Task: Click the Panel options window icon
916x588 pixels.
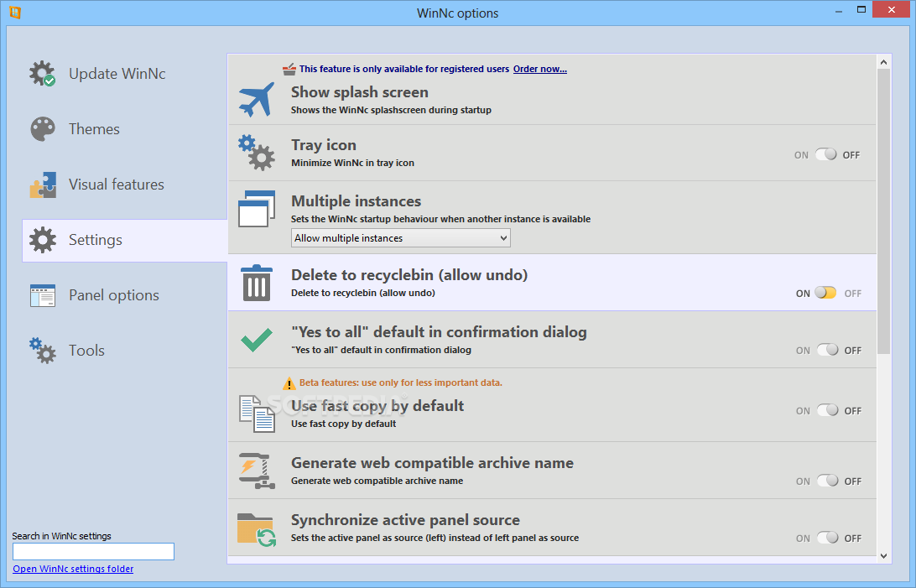Action: click(x=43, y=295)
